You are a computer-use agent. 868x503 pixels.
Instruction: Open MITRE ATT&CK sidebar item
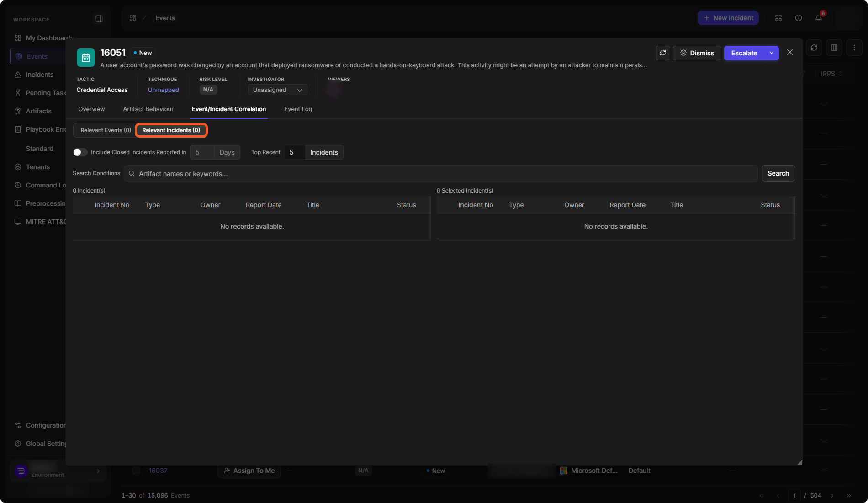(x=39, y=222)
